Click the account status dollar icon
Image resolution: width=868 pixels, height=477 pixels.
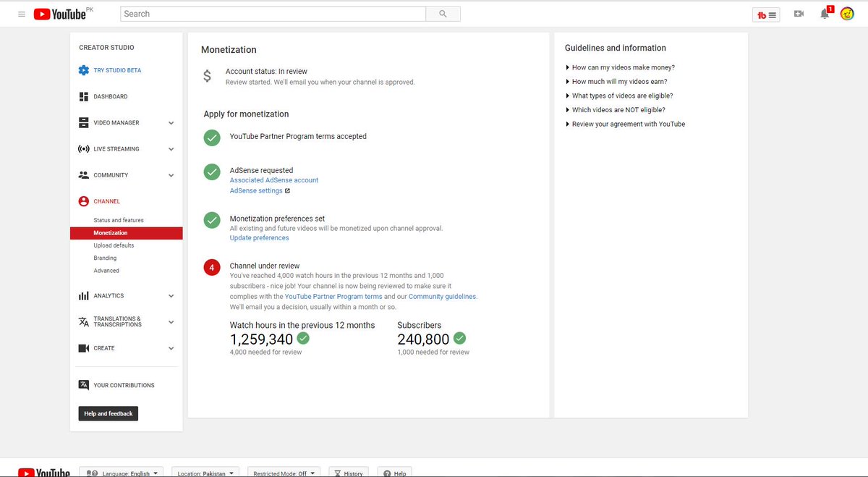[208, 76]
